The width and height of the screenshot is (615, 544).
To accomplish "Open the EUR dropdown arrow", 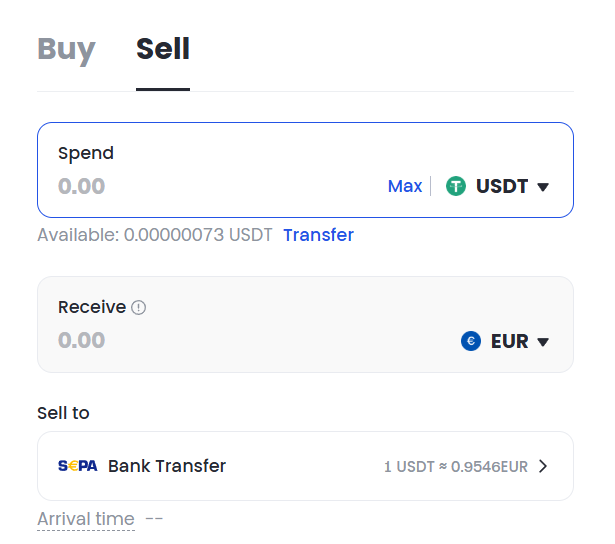I will pos(543,342).
